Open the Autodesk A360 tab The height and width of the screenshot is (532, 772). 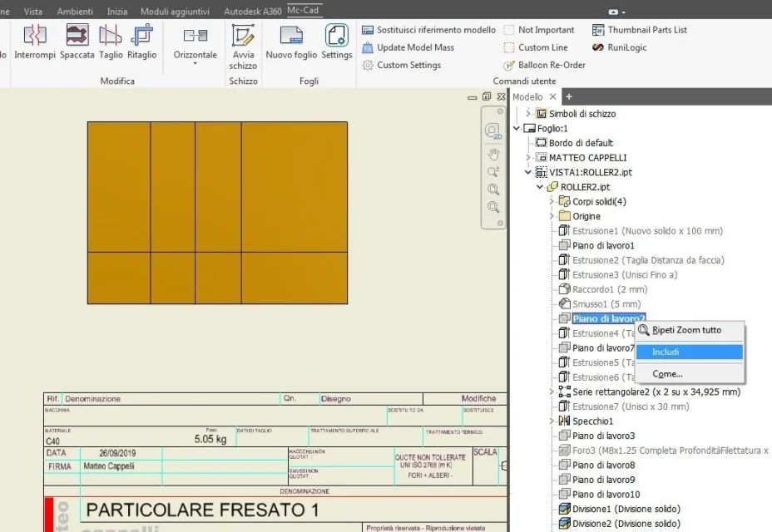pyautogui.click(x=253, y=12)
